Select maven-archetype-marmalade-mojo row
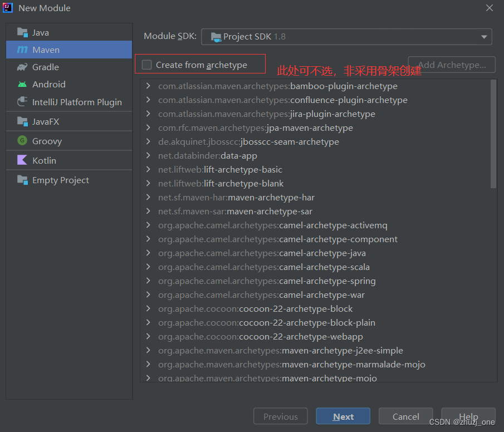The width and height of the screenshot is (504, 432). (x=316, y=364)
